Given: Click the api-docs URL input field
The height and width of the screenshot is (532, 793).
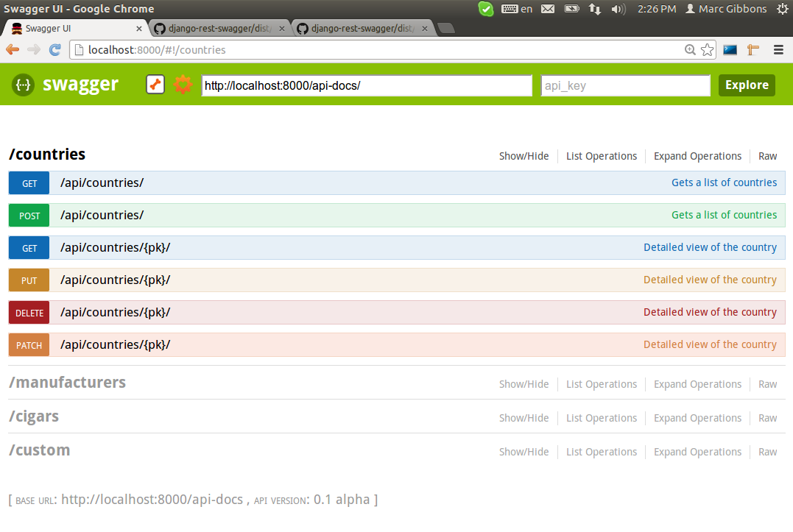Looking at the screenshot, I should (367, 85).
